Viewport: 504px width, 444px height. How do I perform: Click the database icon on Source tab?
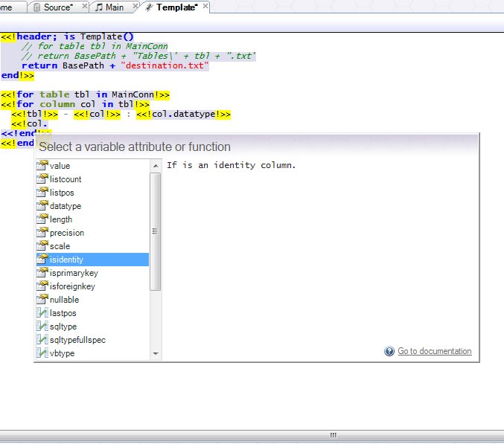pos(36,7)
